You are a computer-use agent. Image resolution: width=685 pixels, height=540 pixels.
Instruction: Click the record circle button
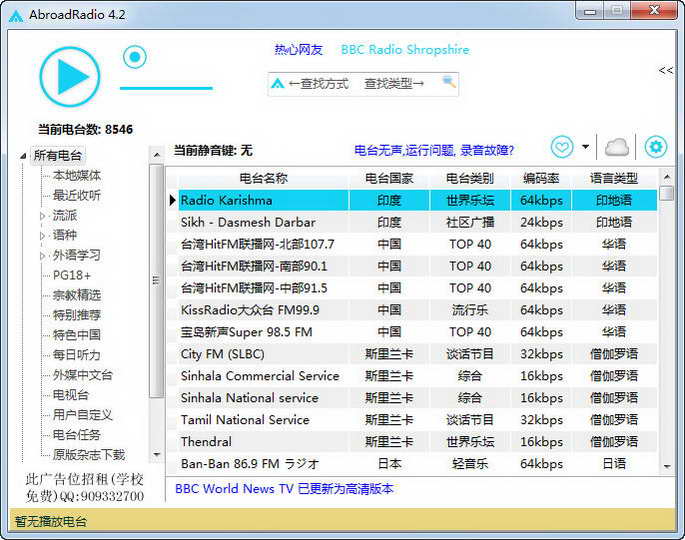(135, 57)
